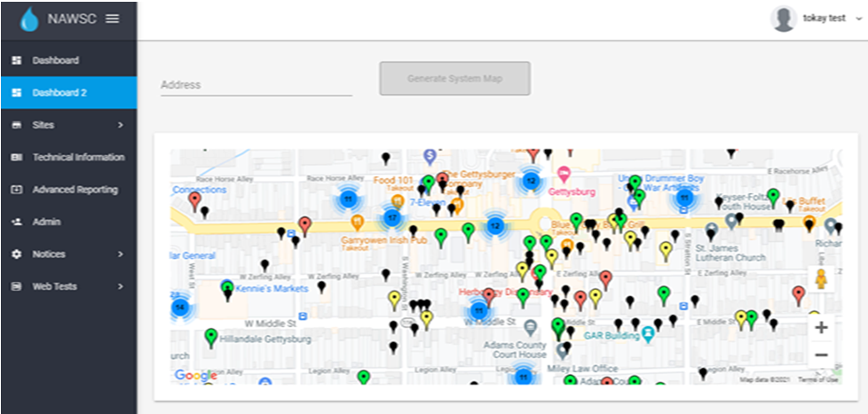Click the Connections map label
Viewport: 868px width, 414px height.
(200, 190)
